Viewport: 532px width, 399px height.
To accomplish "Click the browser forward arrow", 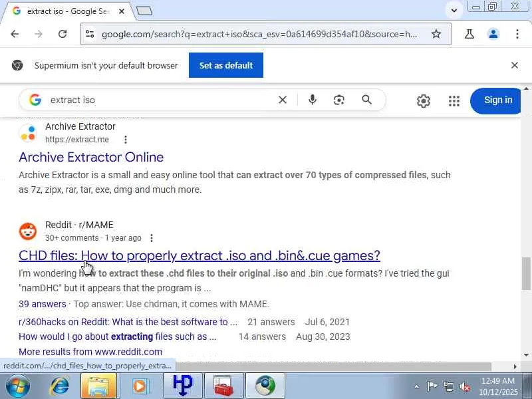I will [x=39, y=34].
